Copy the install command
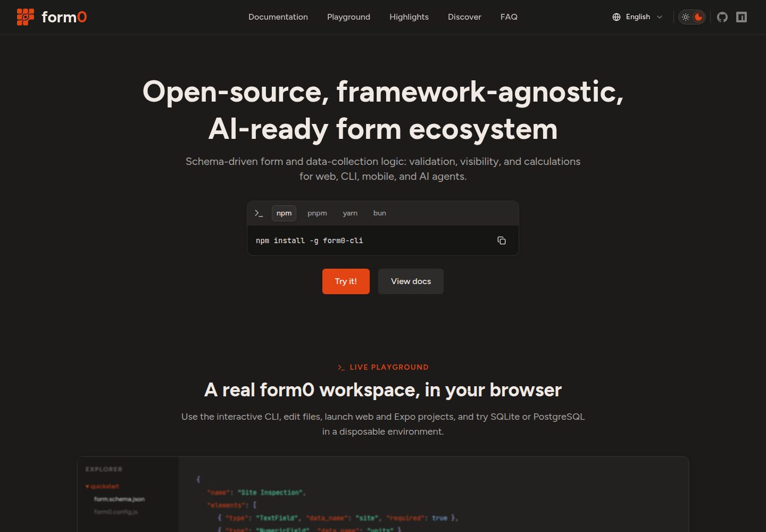Screen dimensions: 766x532 point(502,240)
